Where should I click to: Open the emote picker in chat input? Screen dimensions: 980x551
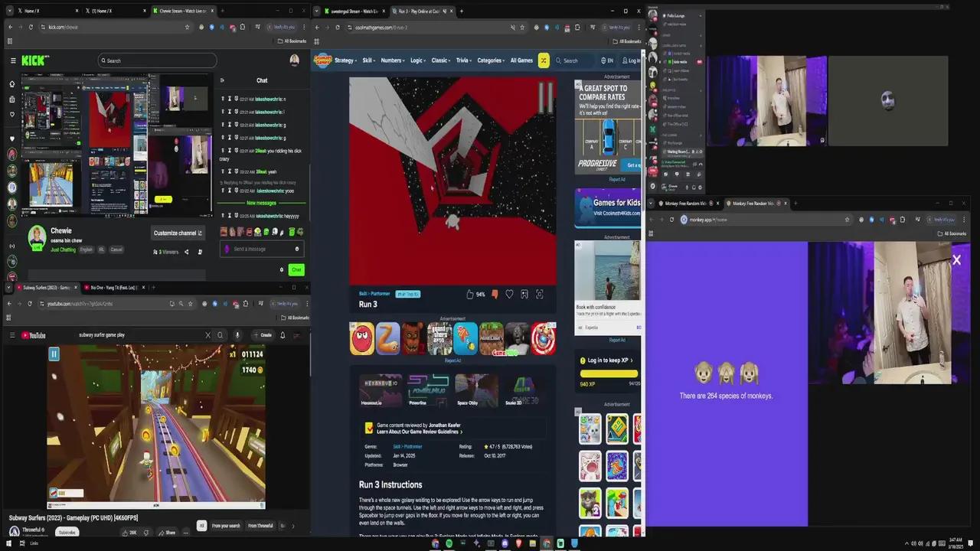[296, 249]
